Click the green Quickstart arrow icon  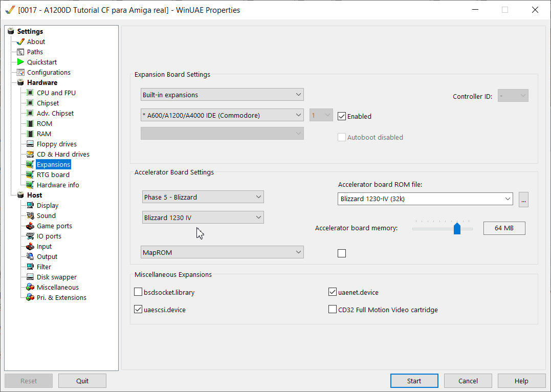click(x=20, y=62)
